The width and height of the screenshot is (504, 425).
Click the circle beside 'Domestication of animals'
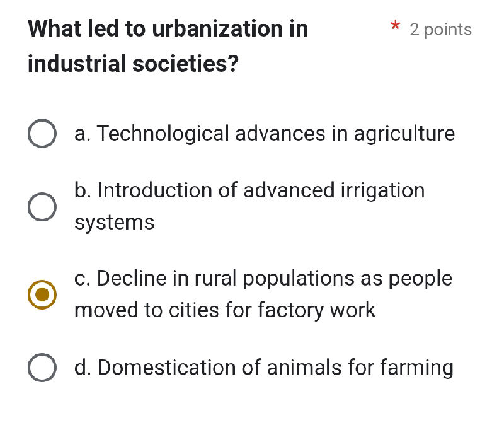coord(42,367)
